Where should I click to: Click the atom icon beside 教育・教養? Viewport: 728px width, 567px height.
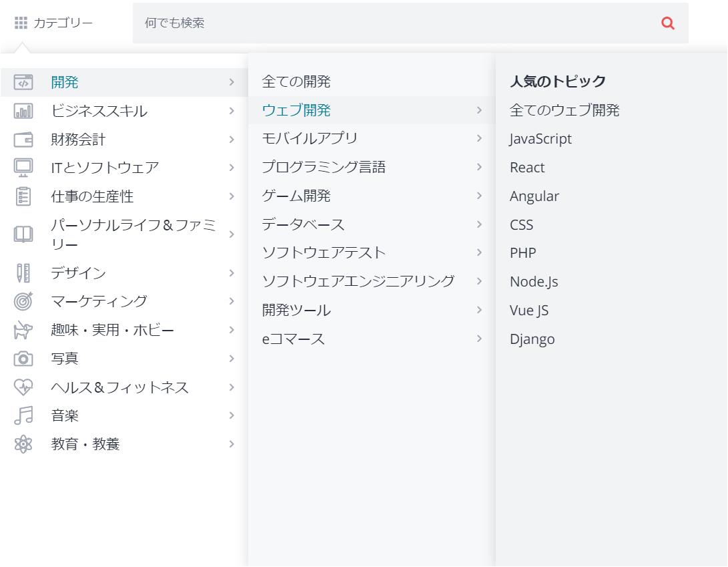pyautogui.click(x=23, y=444)
